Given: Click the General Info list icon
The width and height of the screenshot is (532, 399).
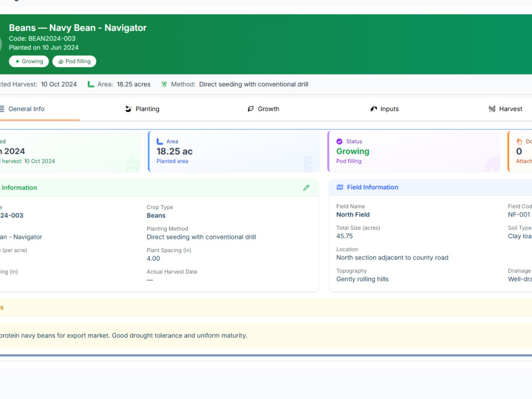Looking at the screenshot, I should 2,109.
